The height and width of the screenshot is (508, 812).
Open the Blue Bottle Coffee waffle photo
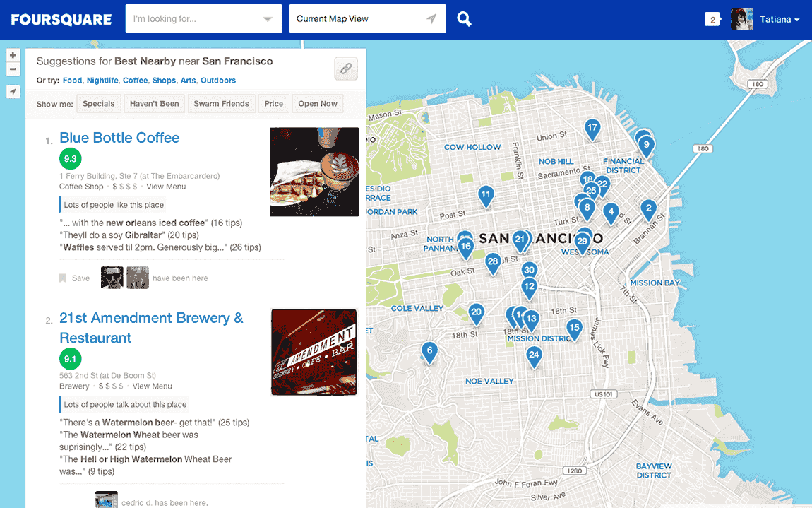(x=314, y=172)
